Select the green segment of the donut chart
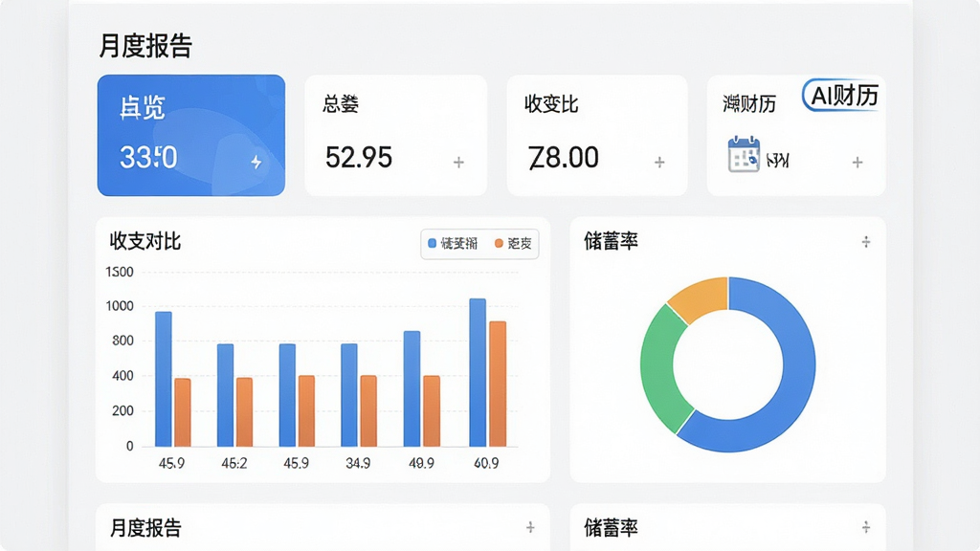Image resolution: width=980 pixels, height=551 pixels. (x=658, y=368)
